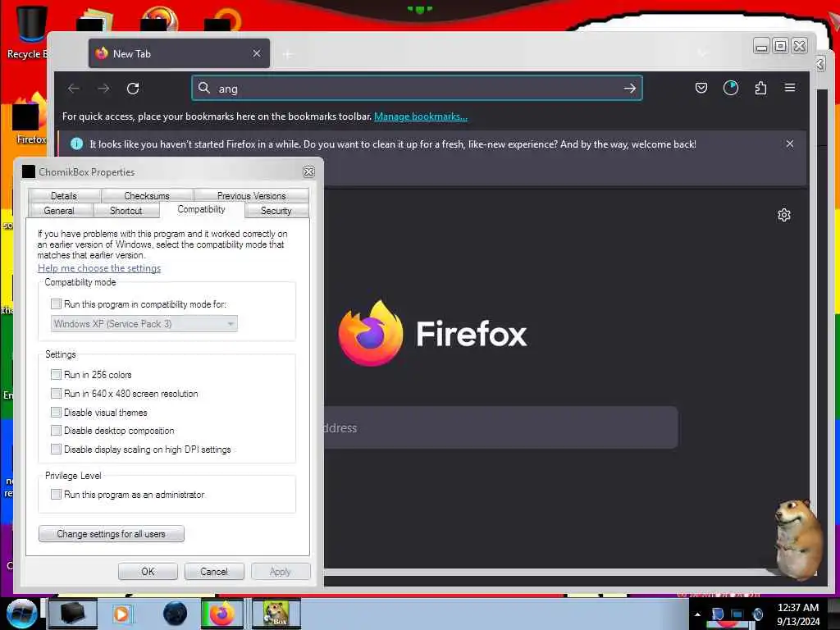Open the Extensions puzzle icon

[x=760, y=88]
